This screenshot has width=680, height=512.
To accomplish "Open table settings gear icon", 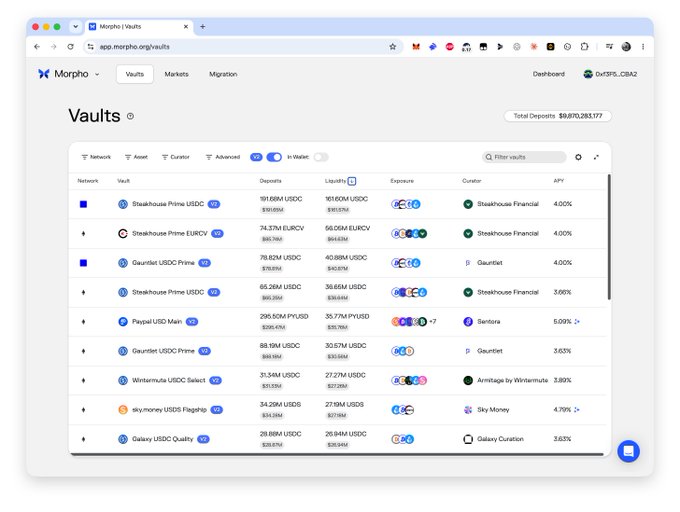I will (578, 157).
